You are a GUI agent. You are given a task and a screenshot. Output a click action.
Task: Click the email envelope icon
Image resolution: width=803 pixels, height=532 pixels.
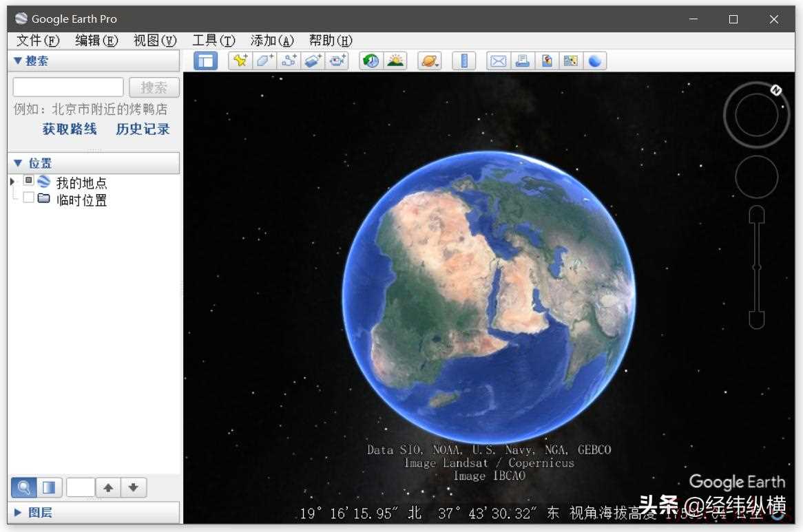(x=498, y=61)
